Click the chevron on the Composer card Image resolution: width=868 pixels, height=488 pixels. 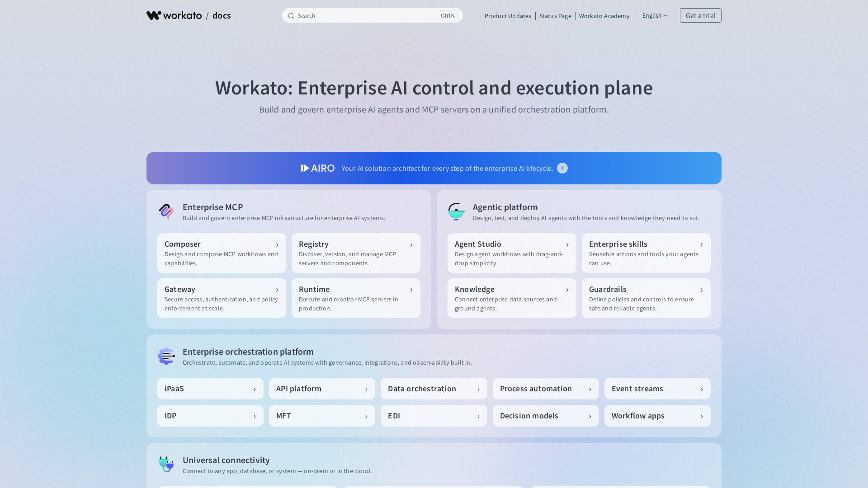277,245
